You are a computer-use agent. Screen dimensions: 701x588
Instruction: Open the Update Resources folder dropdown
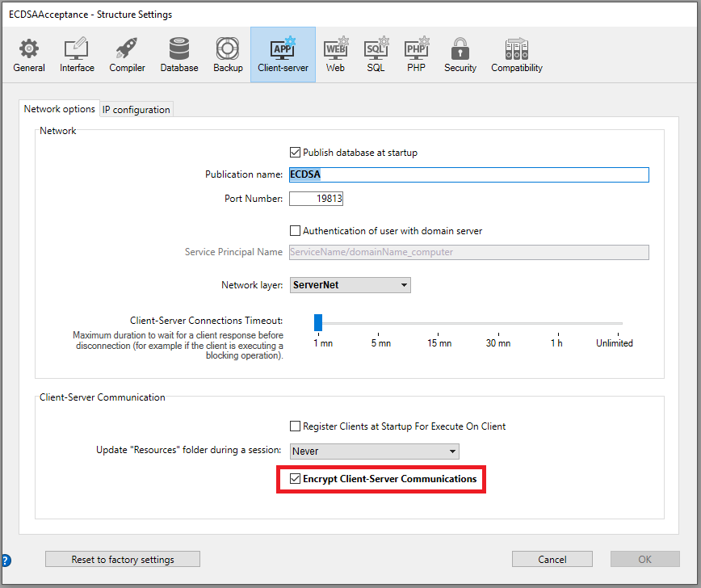click(x=375, y=451)
